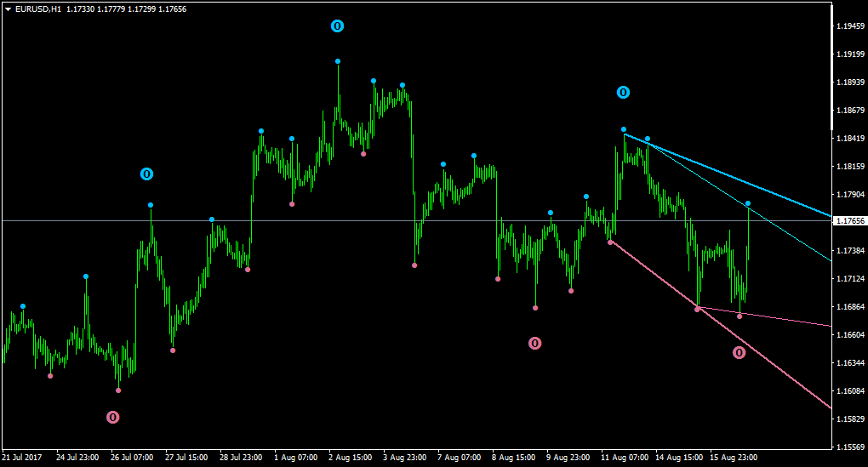Select the pink circled 0 near 15 Aug low
The width and height of the screenshot is (868, 467).
click(739, 352)
